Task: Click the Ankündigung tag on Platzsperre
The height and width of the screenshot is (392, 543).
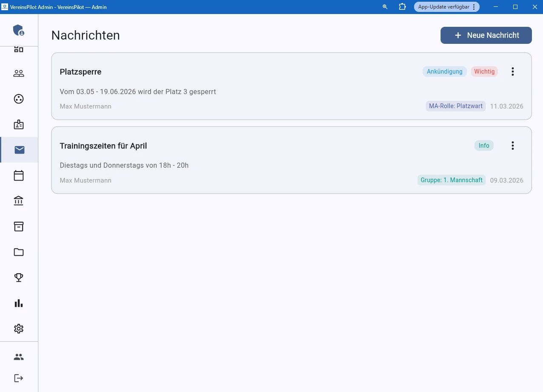Action: click(444, 72)
